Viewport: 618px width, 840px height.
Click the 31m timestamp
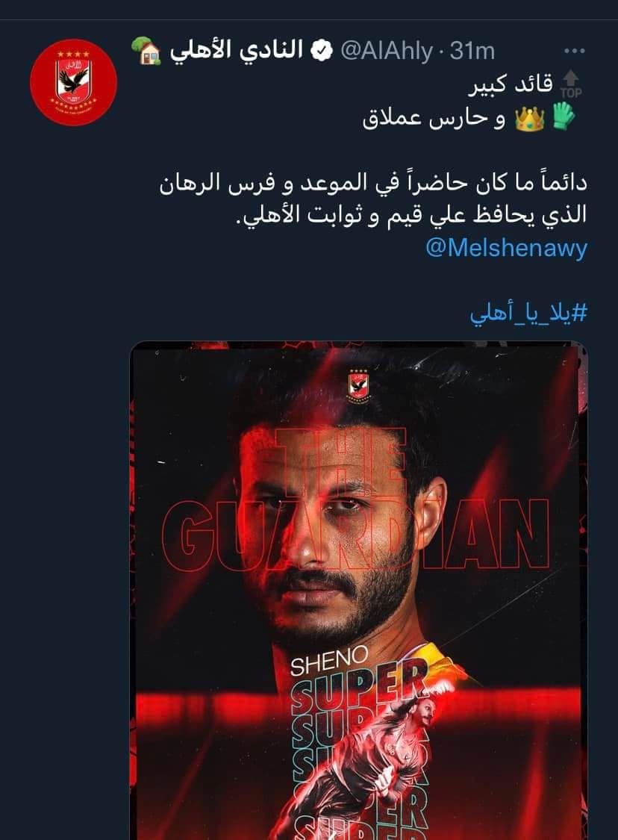pyautogui.click(x=472, y=52)
